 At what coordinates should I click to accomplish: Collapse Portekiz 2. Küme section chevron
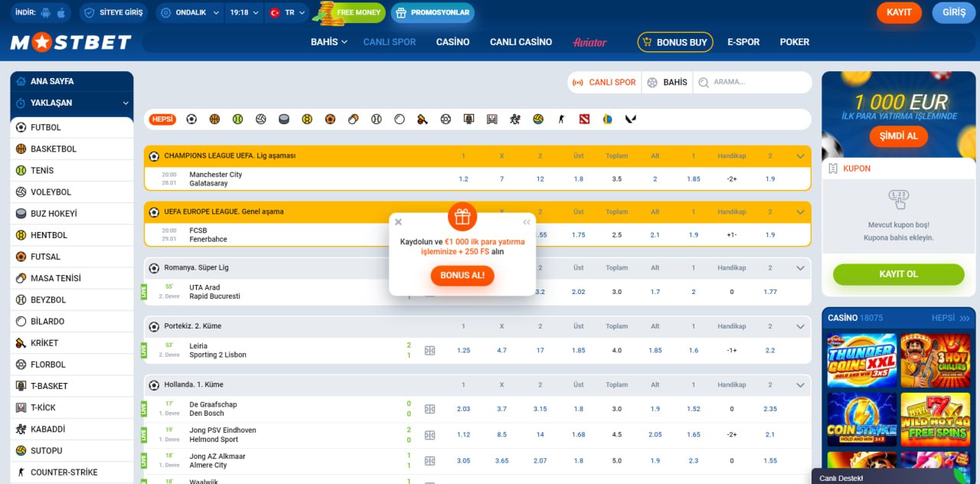(x=800, y=326)
